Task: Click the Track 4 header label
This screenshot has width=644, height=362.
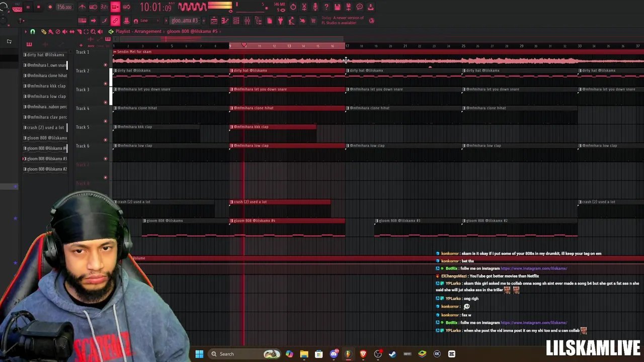Action: (83, 108)
